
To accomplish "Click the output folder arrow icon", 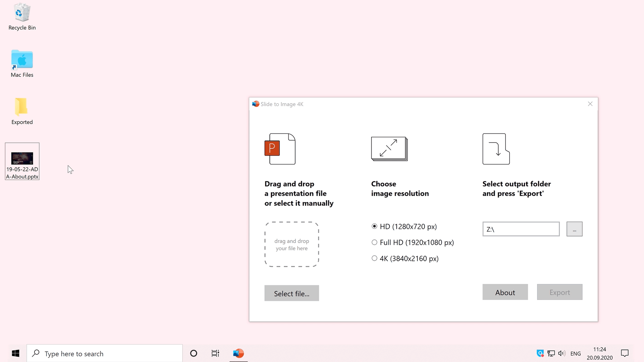I will [x=496, y=149].
